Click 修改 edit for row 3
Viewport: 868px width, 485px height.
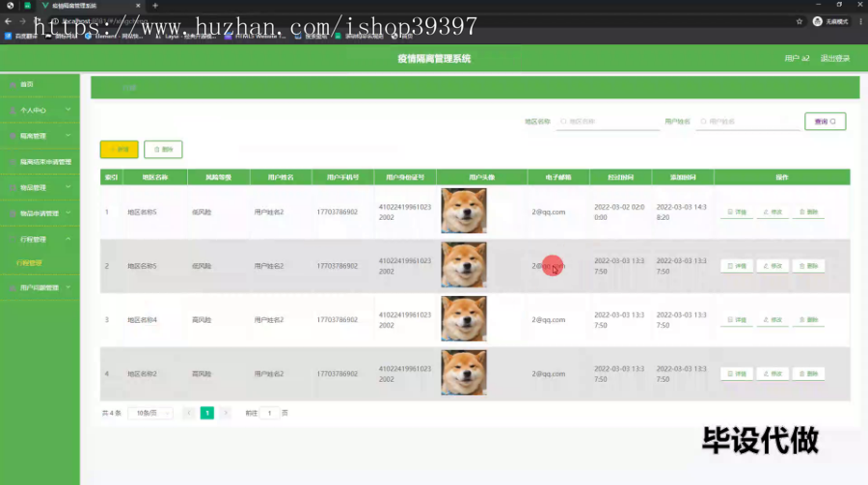coord(773,320)
